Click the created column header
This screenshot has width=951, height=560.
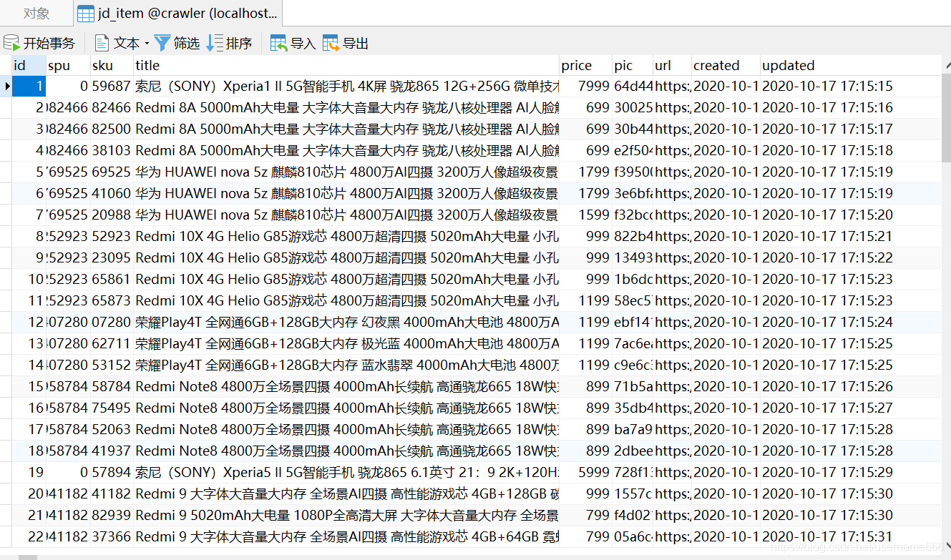(726, 65)
